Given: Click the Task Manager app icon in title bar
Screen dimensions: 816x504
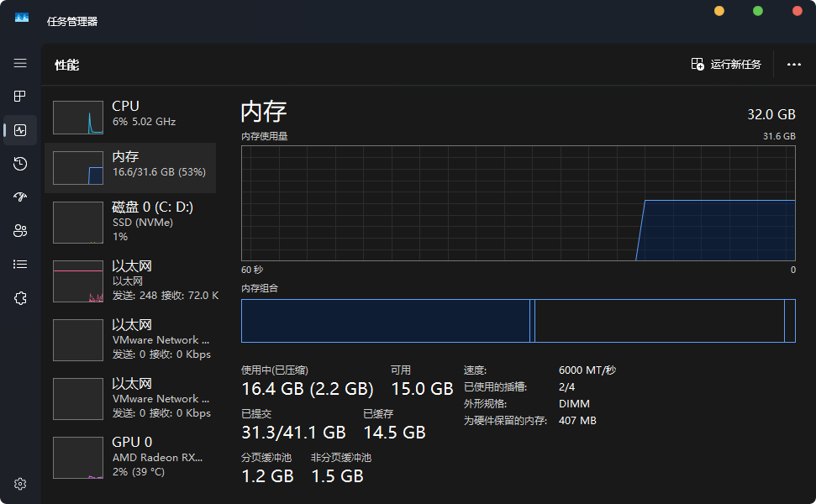Looking at the screenshot, I should click(x=22, y=18).
